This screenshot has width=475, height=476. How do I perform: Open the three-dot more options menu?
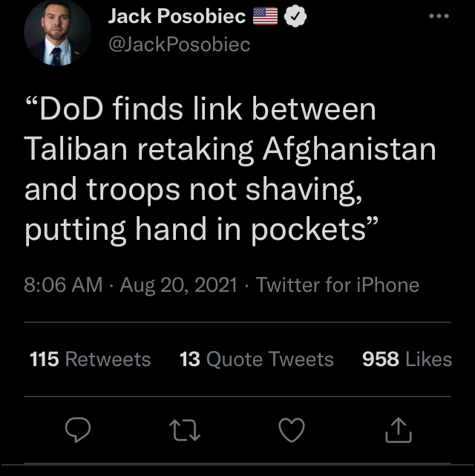coord(439,16)
